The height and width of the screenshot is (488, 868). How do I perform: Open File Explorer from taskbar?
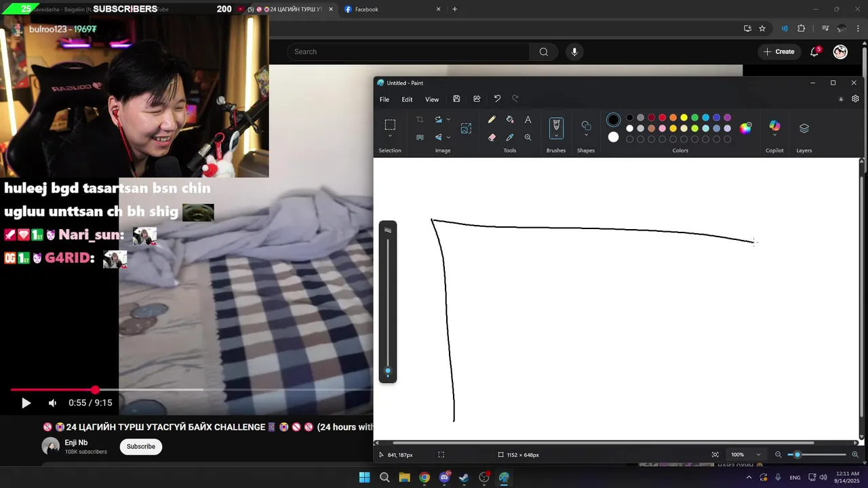point(404,477)
